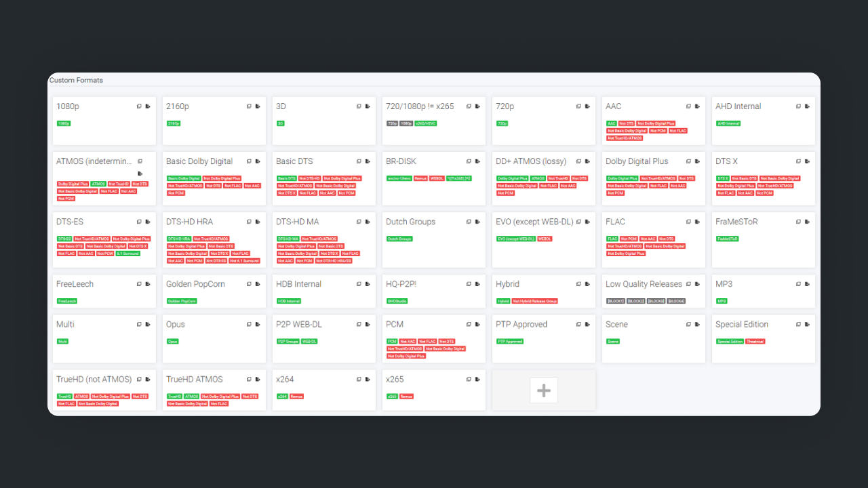Clone the BR-DISK custom format

pos(469,161)
